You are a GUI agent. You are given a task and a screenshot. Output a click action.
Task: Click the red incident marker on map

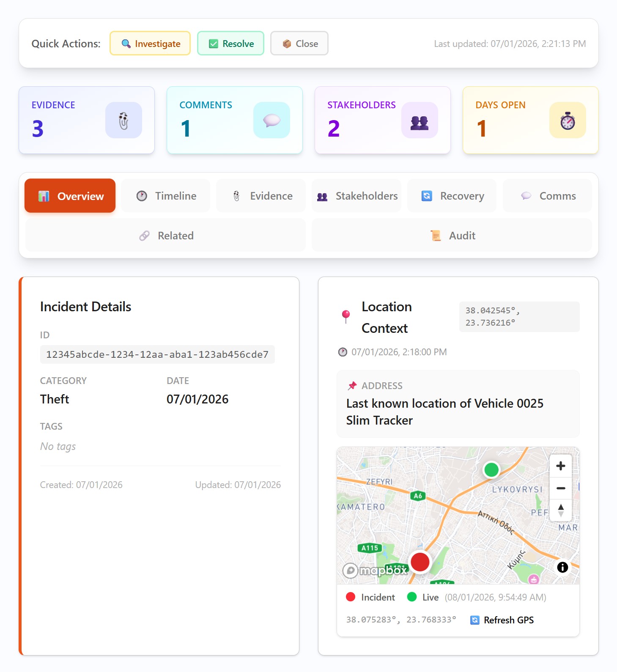point(420,562)
